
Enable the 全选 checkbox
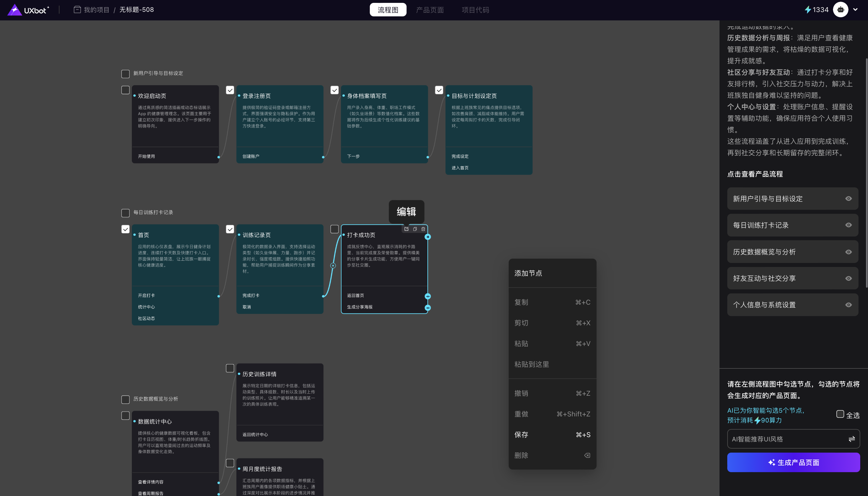(x=840, y=414)
